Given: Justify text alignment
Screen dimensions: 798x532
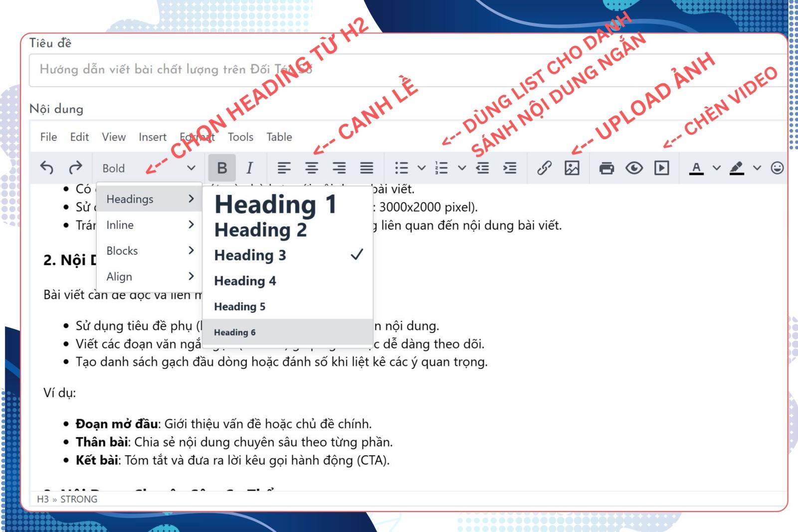Looking at the screenshot, I should [367, 168].
